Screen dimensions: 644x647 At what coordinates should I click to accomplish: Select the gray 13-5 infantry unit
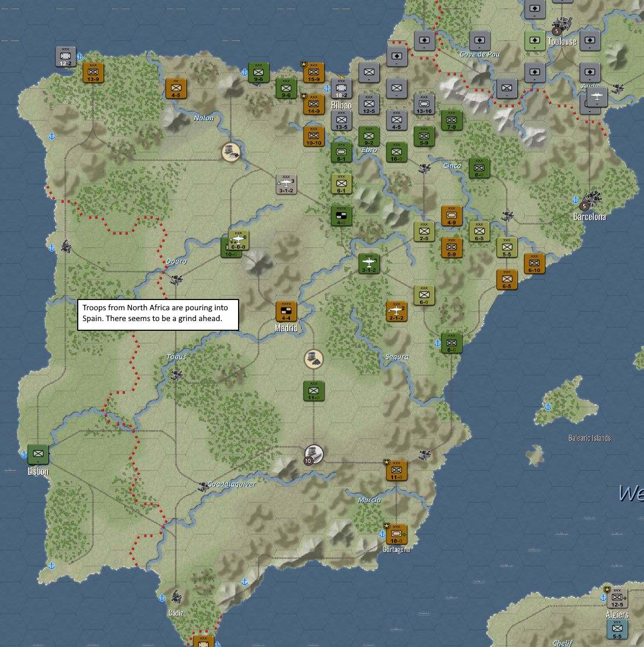click(341, 120)
